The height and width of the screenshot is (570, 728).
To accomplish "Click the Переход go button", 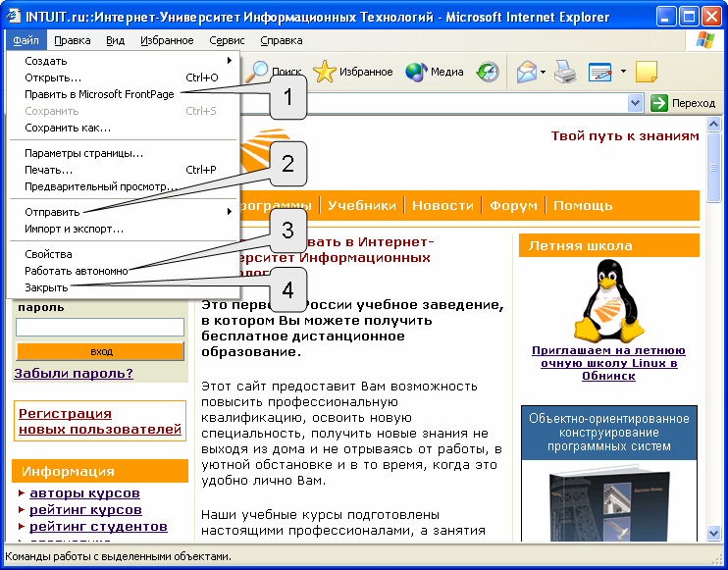I will [x=684, y=103].
